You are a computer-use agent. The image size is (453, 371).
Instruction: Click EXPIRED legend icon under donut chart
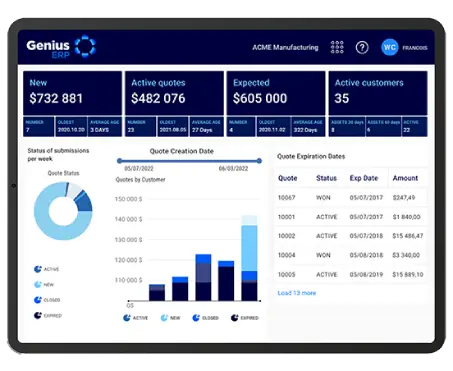coord(38,315)
